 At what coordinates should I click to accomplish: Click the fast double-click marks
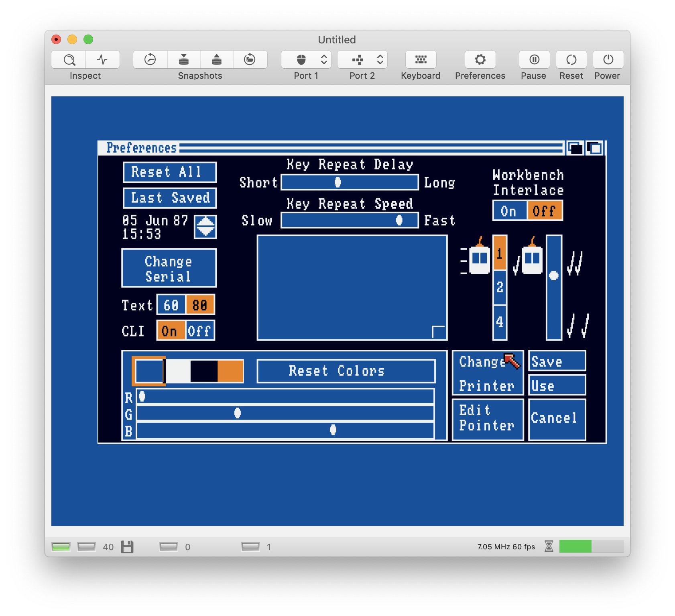click(x=575, y=263)
